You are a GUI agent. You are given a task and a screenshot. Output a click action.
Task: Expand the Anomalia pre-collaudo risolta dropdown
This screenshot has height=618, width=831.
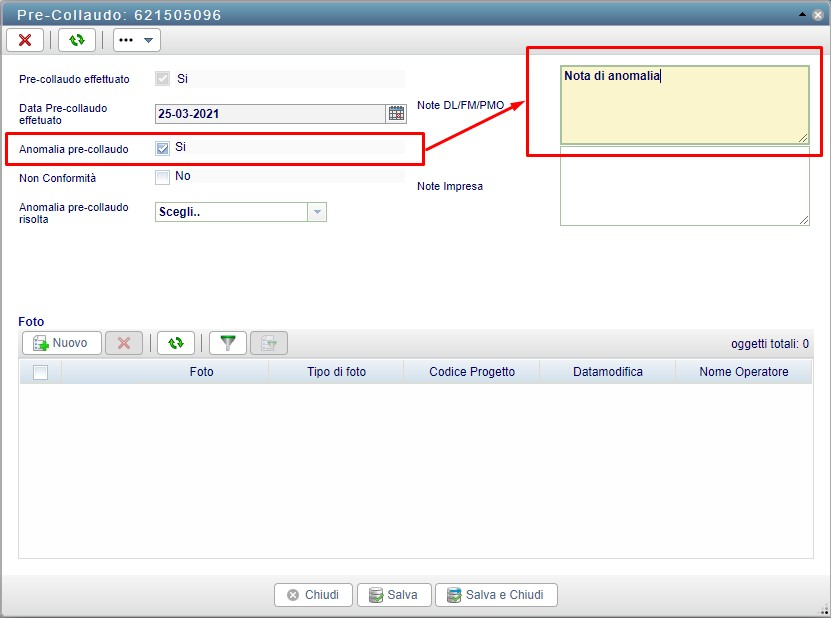316,212
